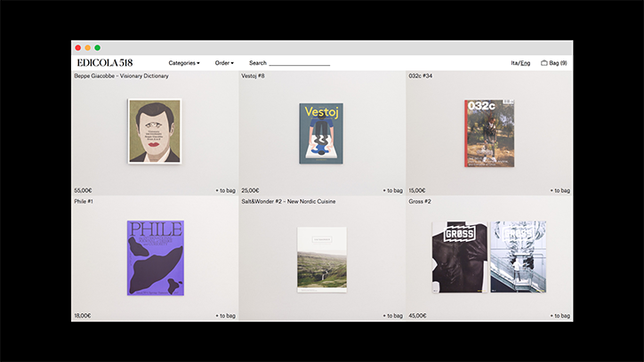Click the red close window button
The image size is (644, 362).
pos(78,48)
